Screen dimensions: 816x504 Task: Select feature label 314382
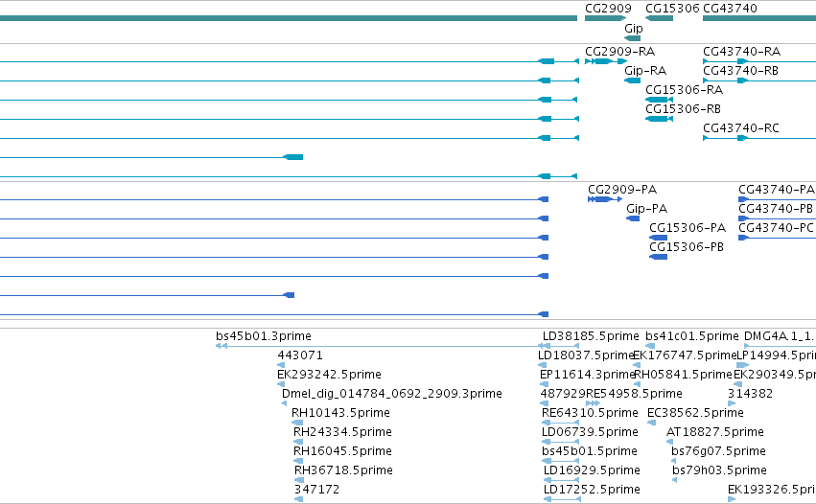750,394
